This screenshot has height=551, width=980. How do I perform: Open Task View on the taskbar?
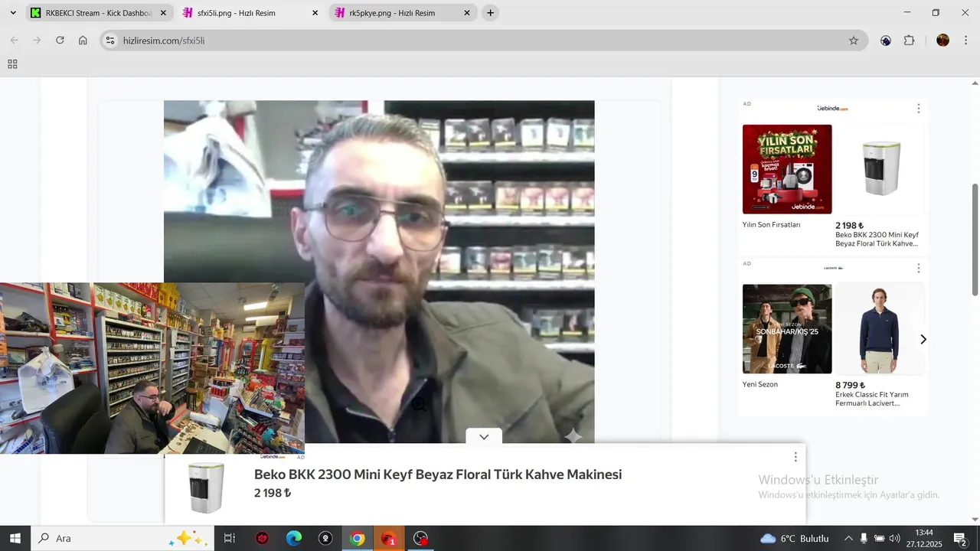(x=229, y=538)
